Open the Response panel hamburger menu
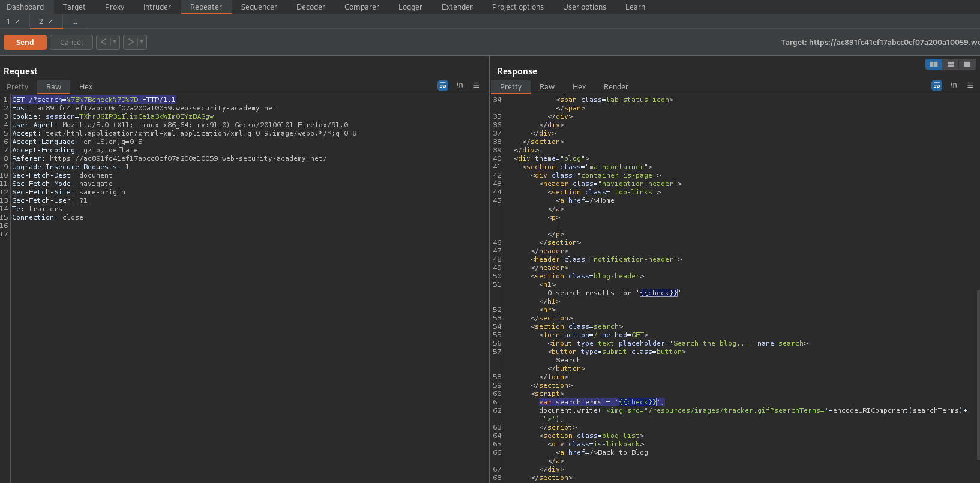 pos(970,86)
